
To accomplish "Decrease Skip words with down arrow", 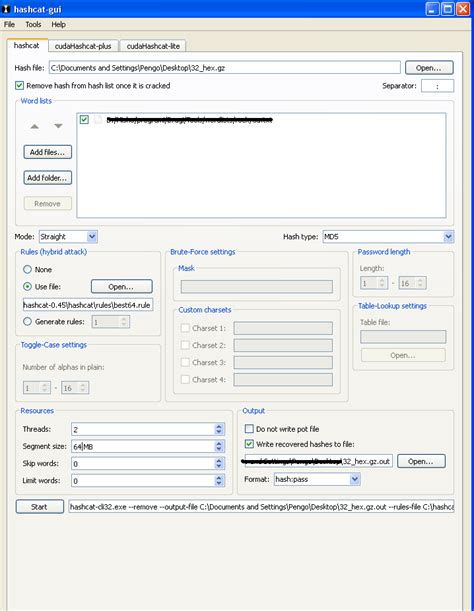I will (x=219, y=466).
